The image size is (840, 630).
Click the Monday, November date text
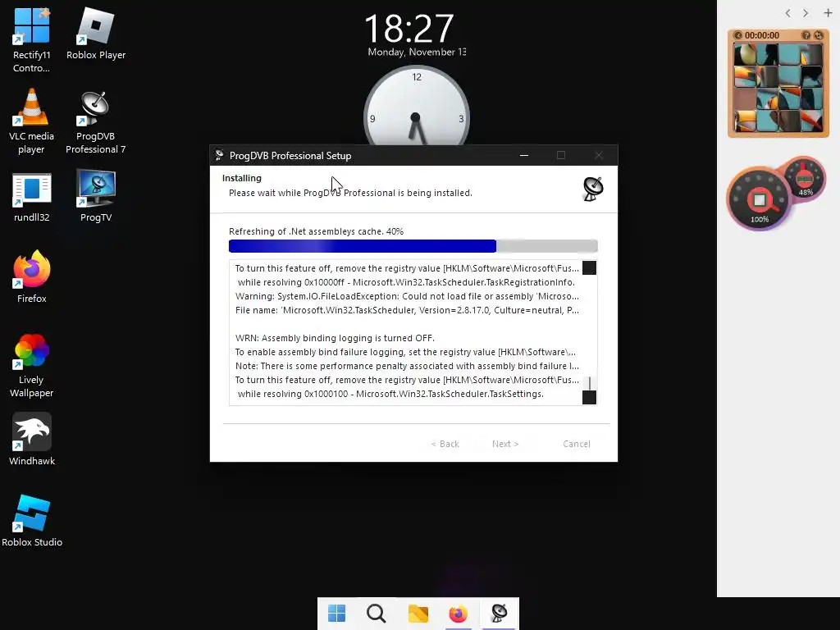pyautogui.click(x=417, y=52)
